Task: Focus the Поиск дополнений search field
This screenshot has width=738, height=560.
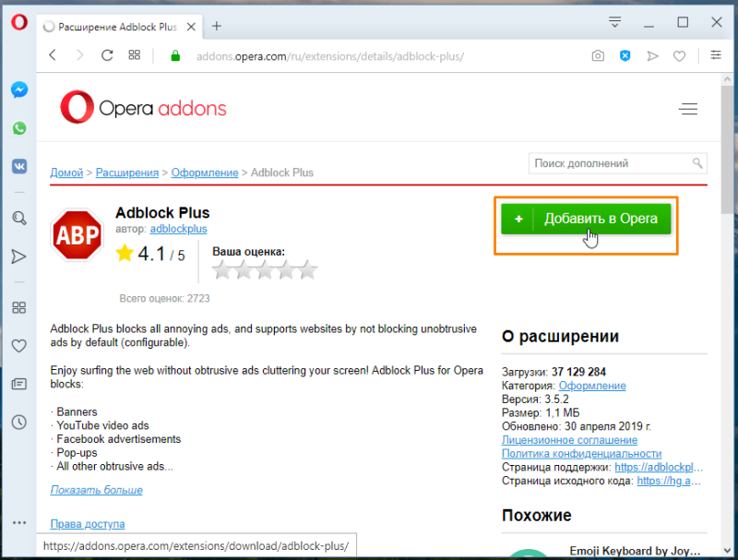Action: (x=617, y=163)
